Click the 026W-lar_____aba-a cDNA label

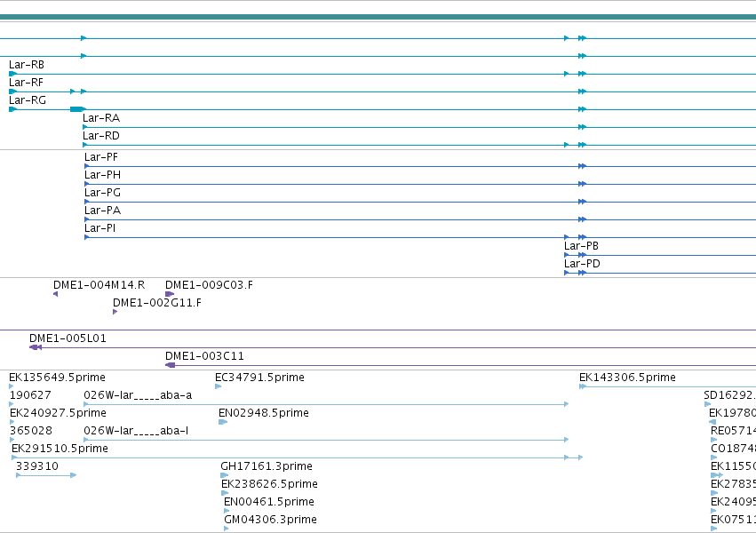click(138, 395)
